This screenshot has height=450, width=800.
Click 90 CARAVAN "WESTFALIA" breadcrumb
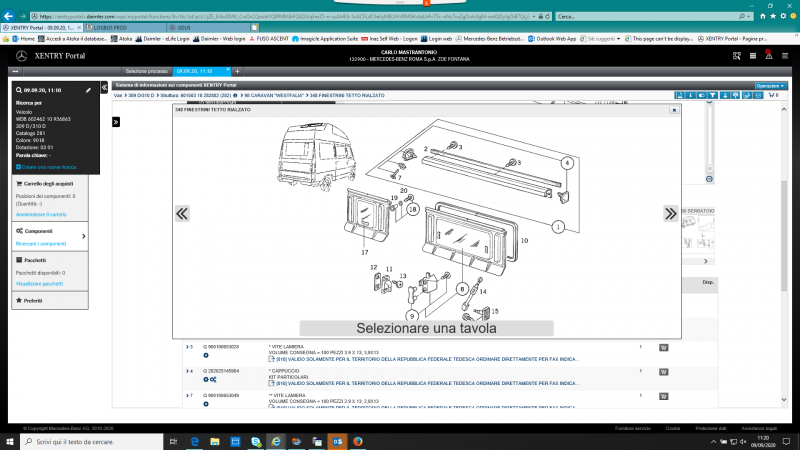tap(273, 95)
